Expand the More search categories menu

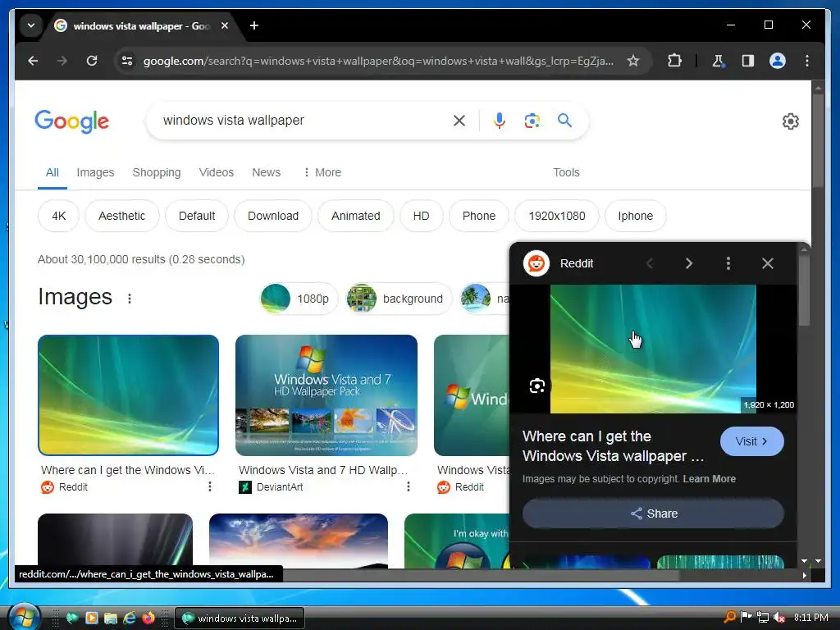tap(322, 172)
